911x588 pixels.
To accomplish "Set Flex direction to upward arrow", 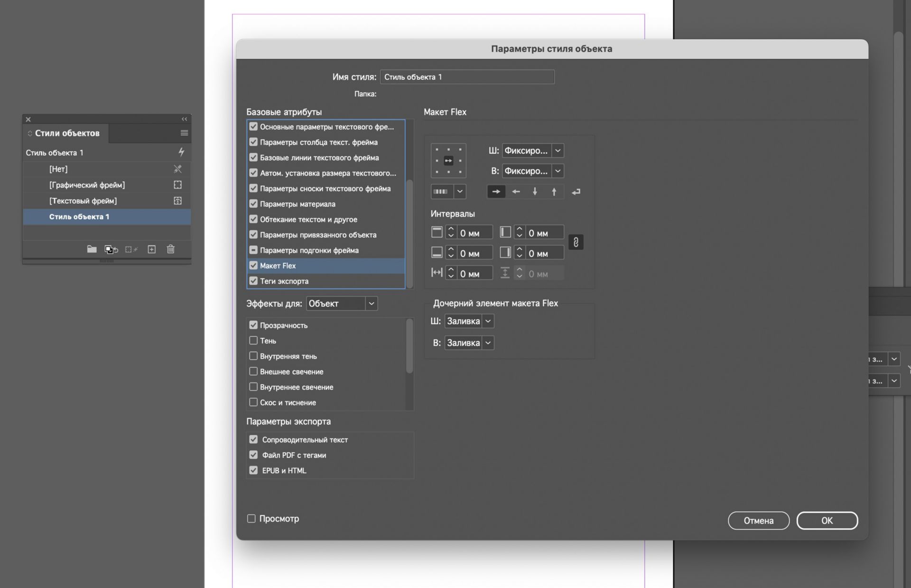I will (x=554, y=192).
